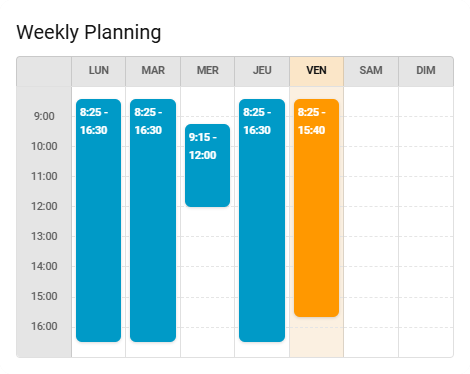Click the 10:00 time label

pos(44,146)
